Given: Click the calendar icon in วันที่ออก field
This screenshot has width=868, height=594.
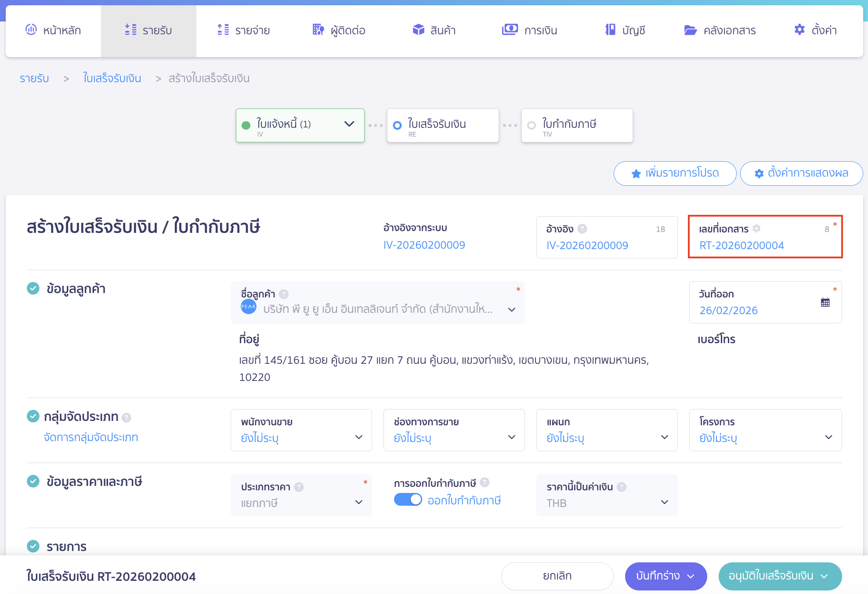Looking at the screenshot, I should (825, 302).
